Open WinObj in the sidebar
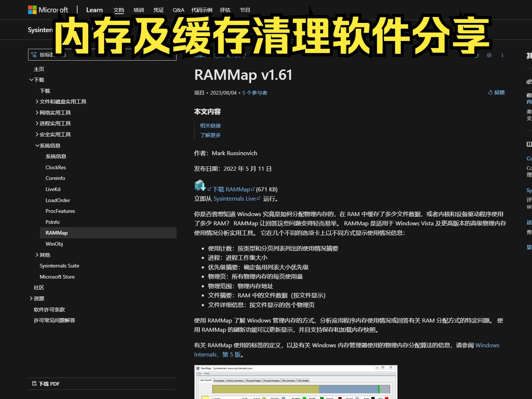 (x=54, y=244)
